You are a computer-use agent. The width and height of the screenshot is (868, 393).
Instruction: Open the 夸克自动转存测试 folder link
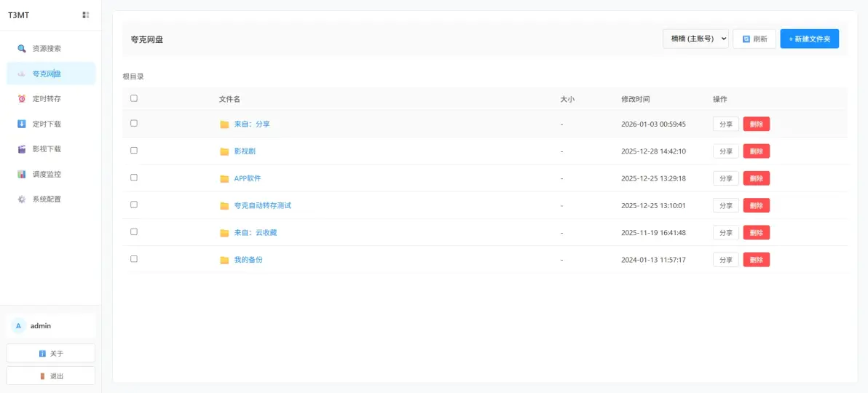click(262, 205)
